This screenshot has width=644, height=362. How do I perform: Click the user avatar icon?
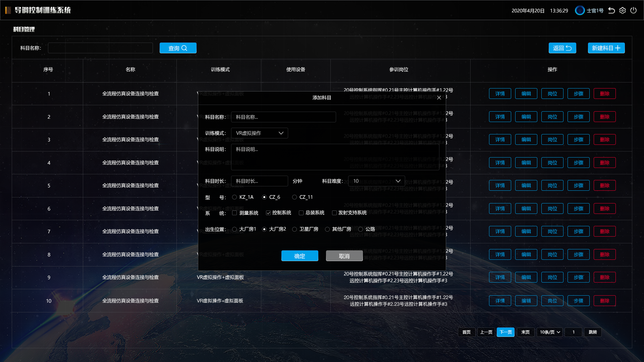580,10
